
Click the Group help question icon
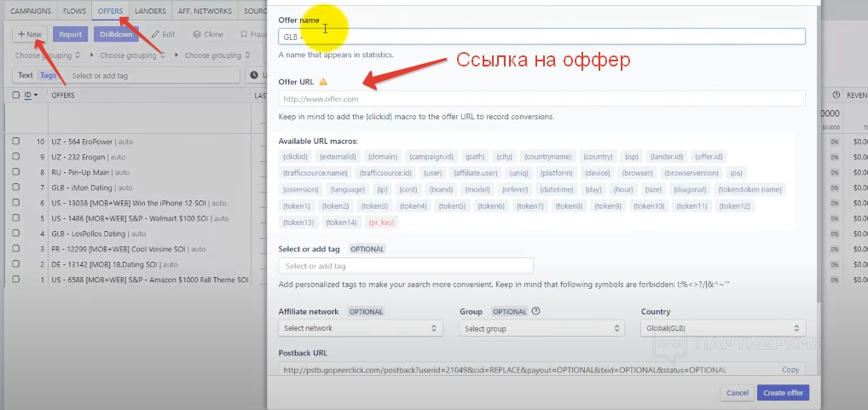tap(535, 311)
